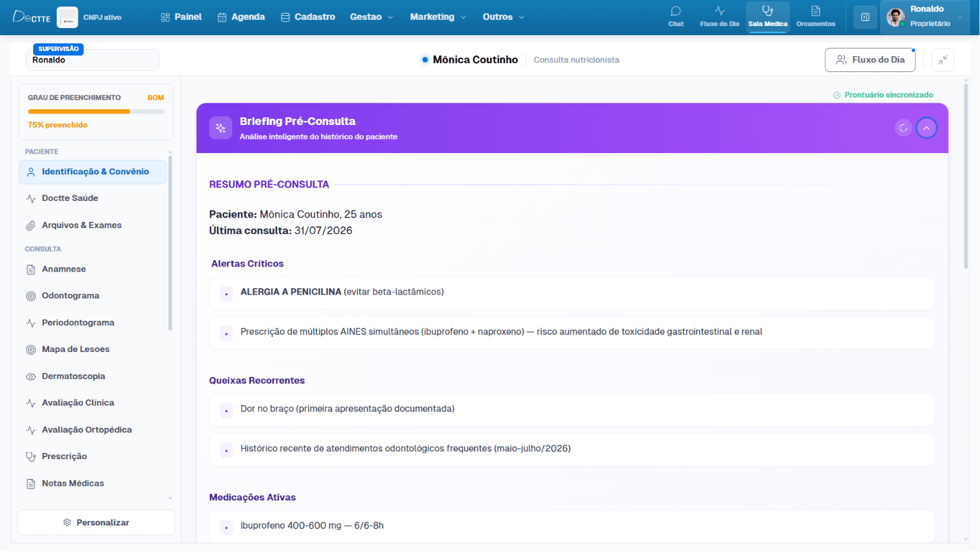This screenshot has width=980, height=551.
Task: Open the Chat icon
Action: (x=676, y=17)
